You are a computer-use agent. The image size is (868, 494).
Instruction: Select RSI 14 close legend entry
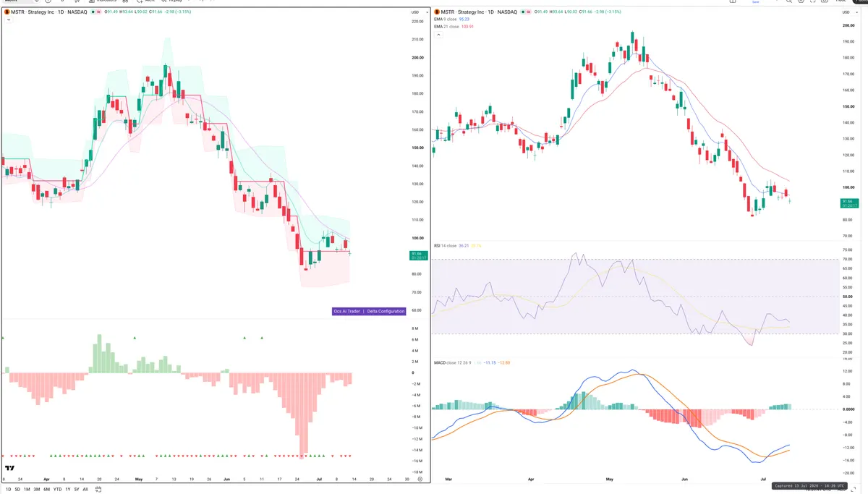click(446, 246)
